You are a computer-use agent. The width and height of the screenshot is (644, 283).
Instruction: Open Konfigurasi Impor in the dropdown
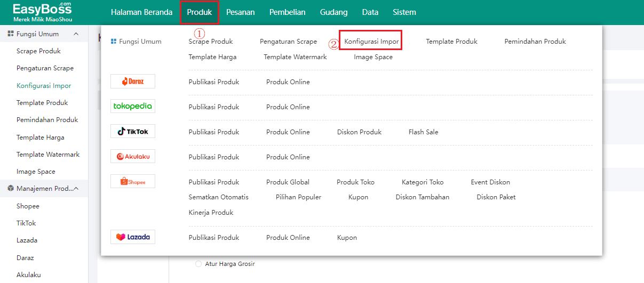[x=371, y=42]
